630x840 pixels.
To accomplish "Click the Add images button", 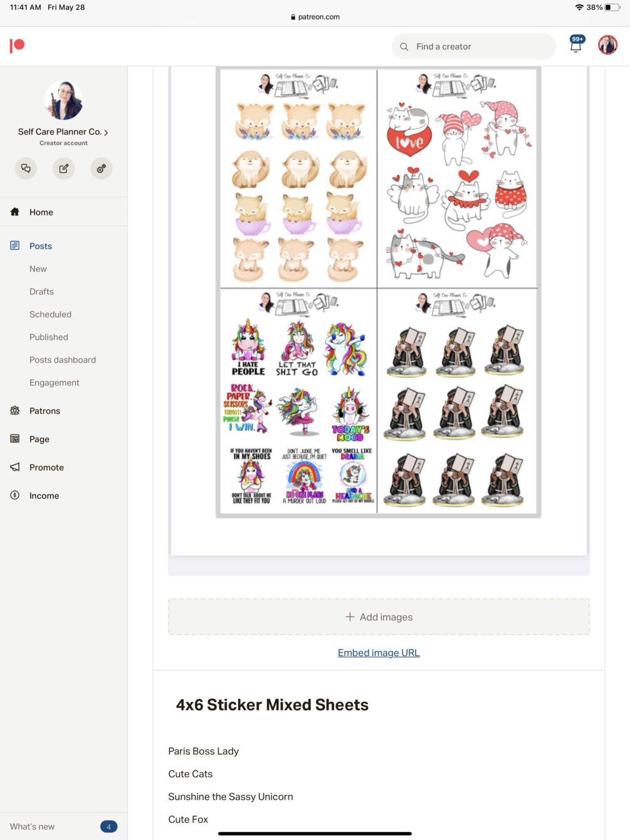I will pos(379,617).
